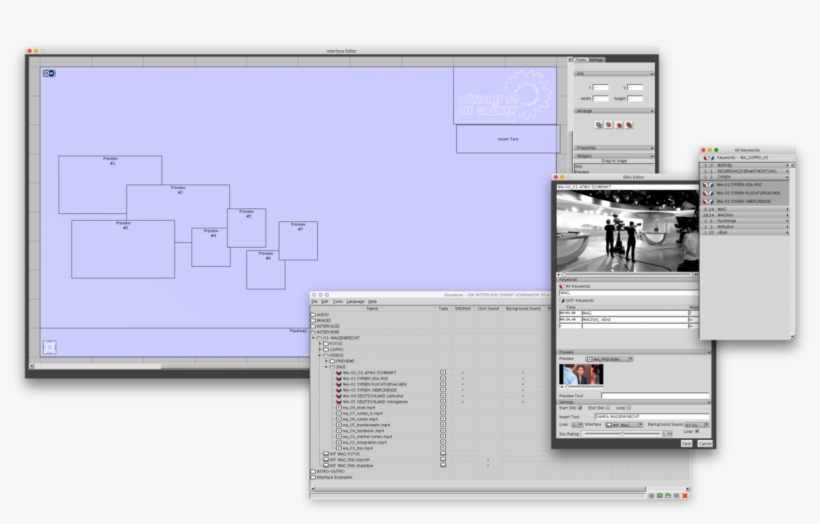820x524 pixels.
Task: Open the Tools menu in project window
Action: pos(338,301)
